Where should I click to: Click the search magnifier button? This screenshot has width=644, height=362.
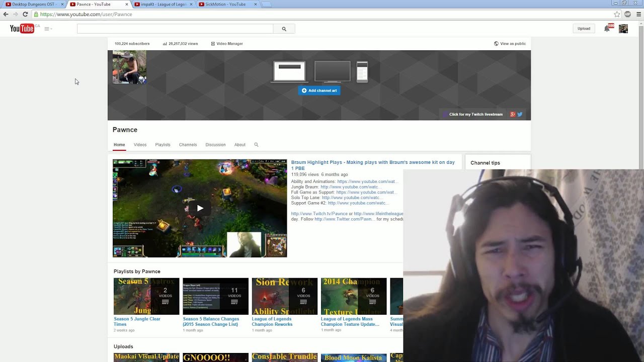coord(284,29)
